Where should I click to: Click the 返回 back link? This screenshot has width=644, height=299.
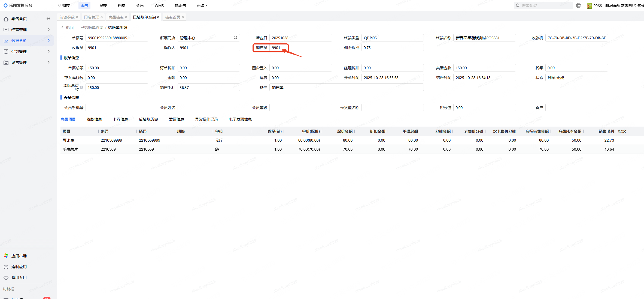coord(68,28)
